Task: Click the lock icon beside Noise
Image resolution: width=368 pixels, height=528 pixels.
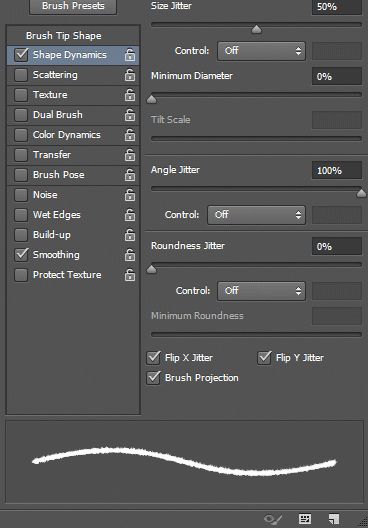Action: (130, 195)
